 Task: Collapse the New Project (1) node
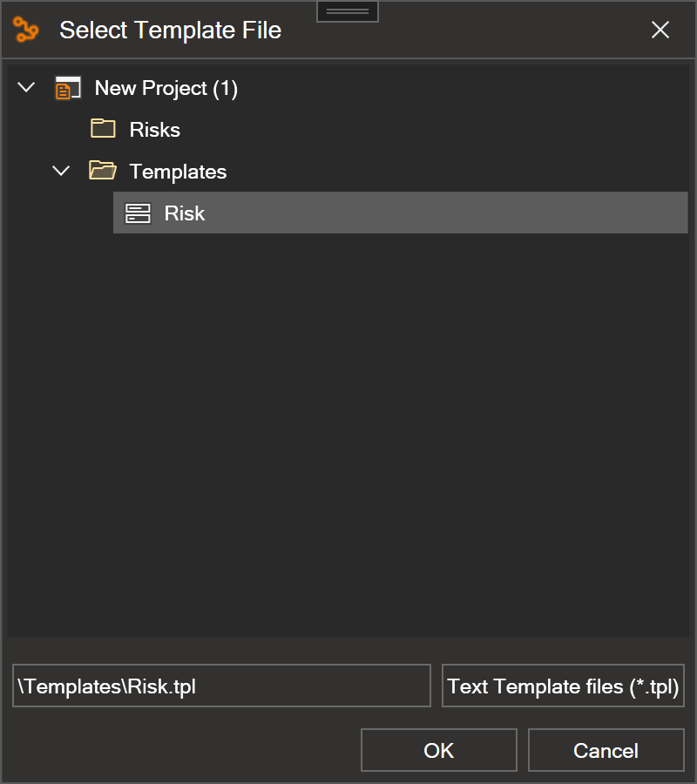pos(26,87)
